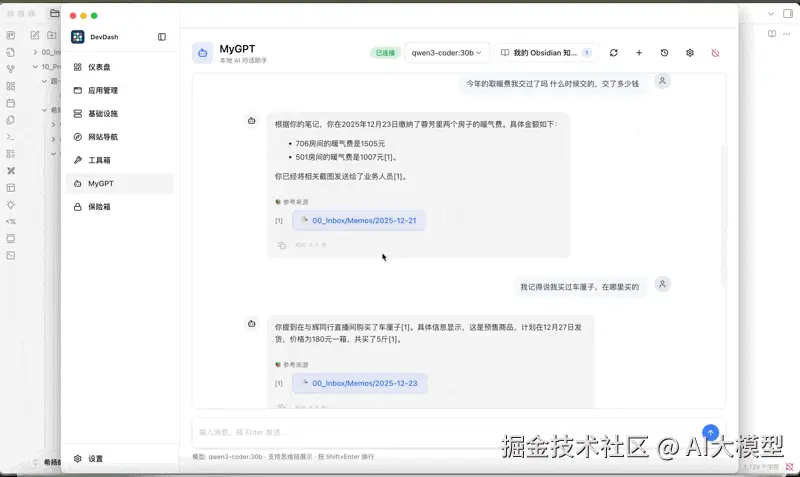
Task: Click the red crossed-out icon in the header
Action: tap(715, 53)
